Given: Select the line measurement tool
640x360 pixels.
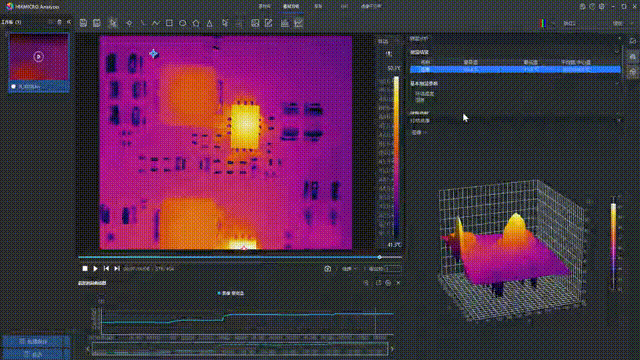Looking at the screenshot, I should [142, 23].
